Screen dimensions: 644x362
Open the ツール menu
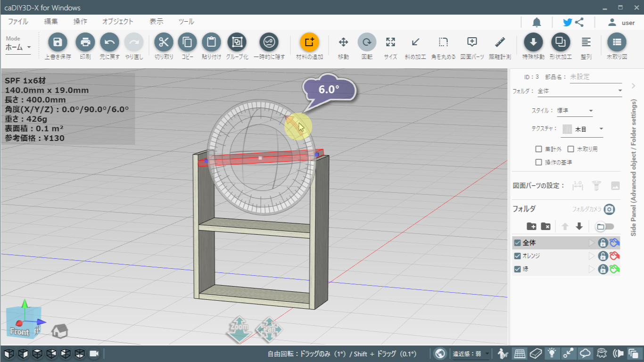pos(186,22)
